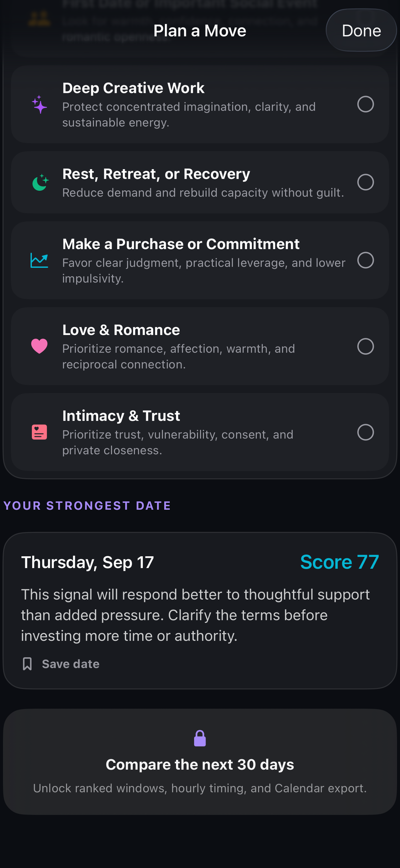The image size is (400, 868).
Task: Select the Deep Creative Work radio button
Action: point(365,104)
